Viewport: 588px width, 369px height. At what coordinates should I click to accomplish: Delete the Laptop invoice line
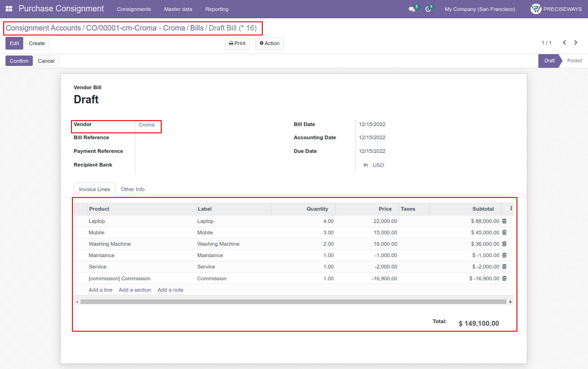tap(504, 221)
